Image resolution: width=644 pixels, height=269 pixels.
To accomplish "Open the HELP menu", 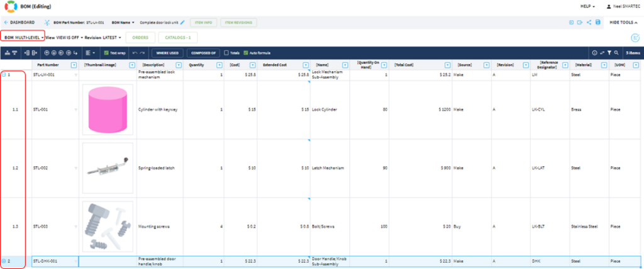I will (x=588, y=7).
